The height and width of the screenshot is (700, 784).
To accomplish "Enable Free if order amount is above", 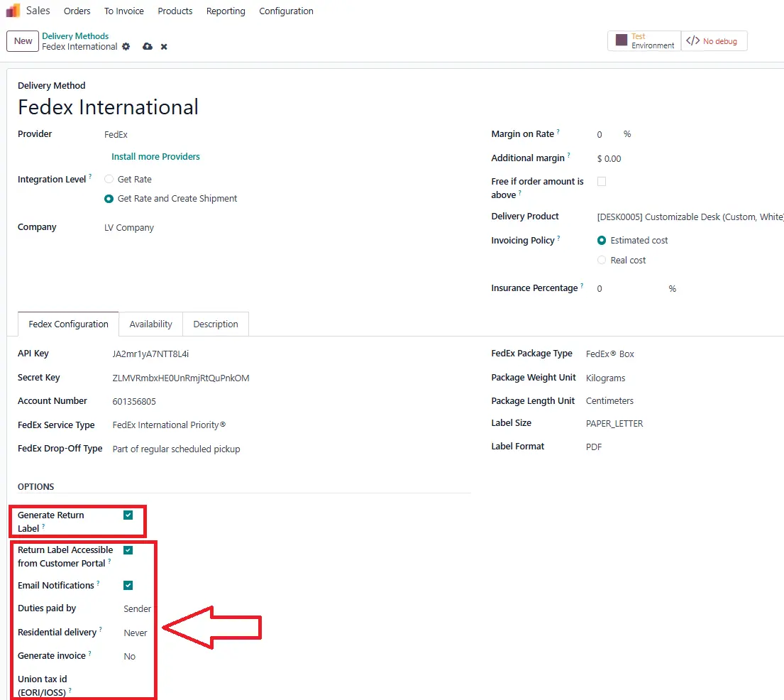I will point(602,181).
